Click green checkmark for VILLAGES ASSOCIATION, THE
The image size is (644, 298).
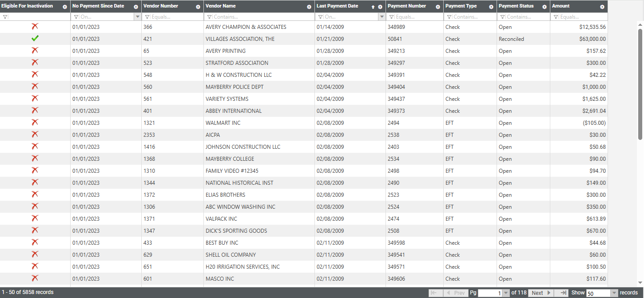pos(35,39)
